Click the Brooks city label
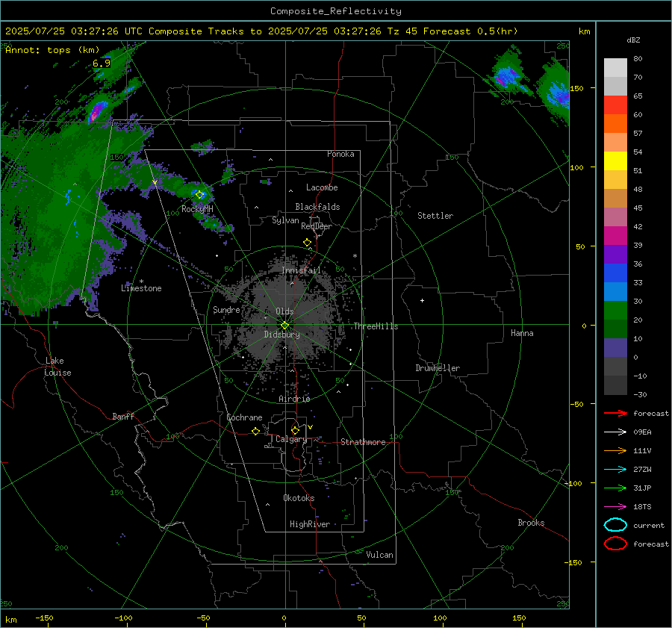Viewport: 672px width, 628px height. [x=531, y=523]
